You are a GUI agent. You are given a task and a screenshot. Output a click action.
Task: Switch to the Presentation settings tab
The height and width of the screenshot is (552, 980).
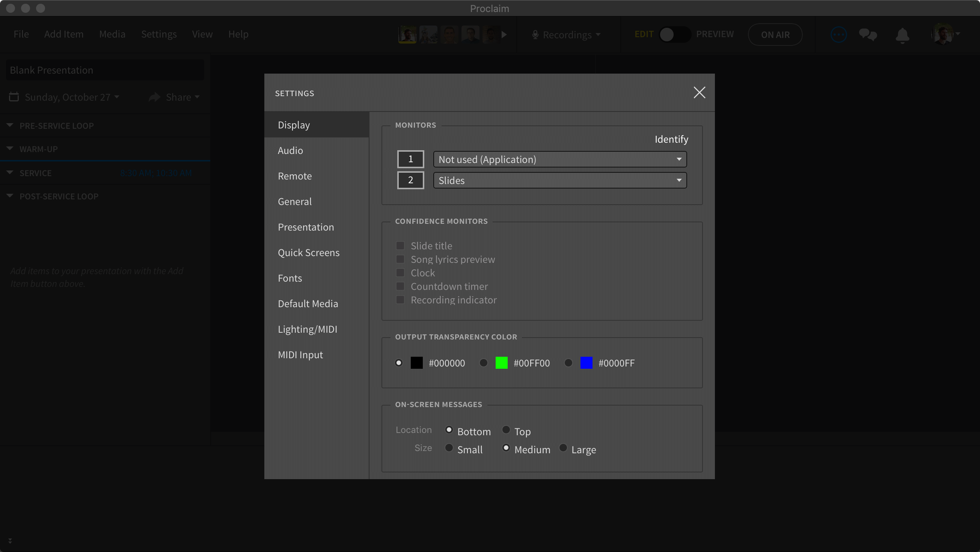pos(317,227)
